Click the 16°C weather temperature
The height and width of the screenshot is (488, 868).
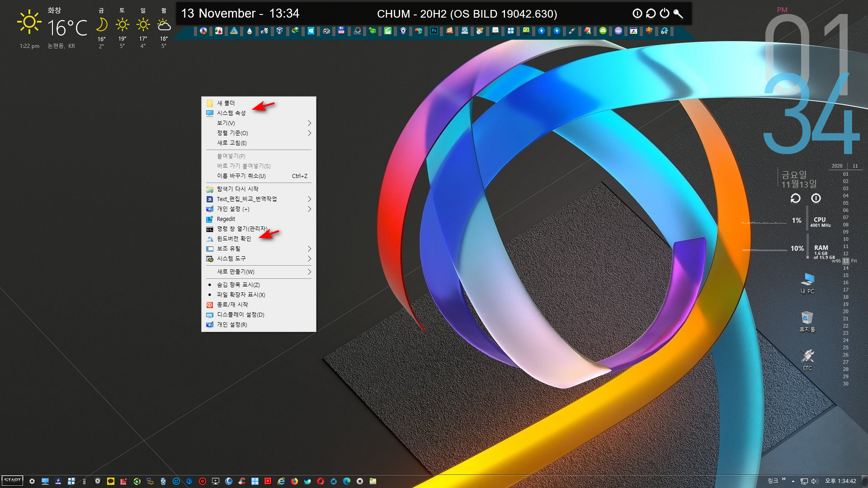[x=68, y=28]
